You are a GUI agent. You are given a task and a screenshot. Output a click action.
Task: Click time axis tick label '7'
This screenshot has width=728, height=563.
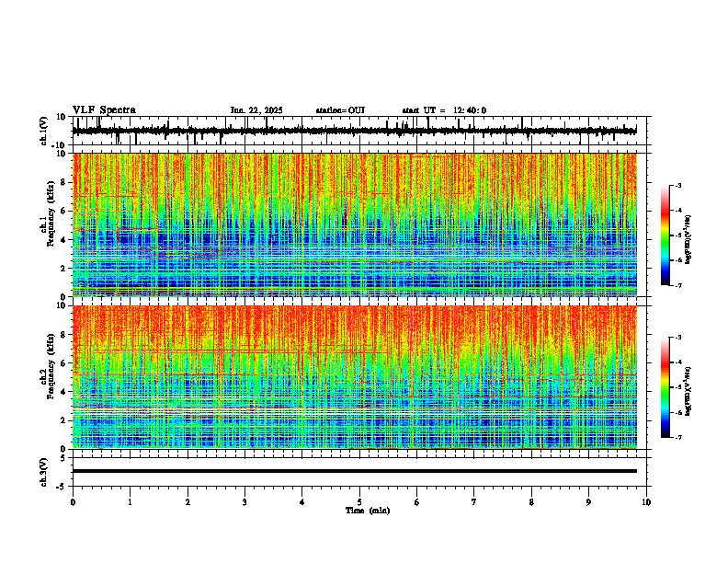[474, 501]
